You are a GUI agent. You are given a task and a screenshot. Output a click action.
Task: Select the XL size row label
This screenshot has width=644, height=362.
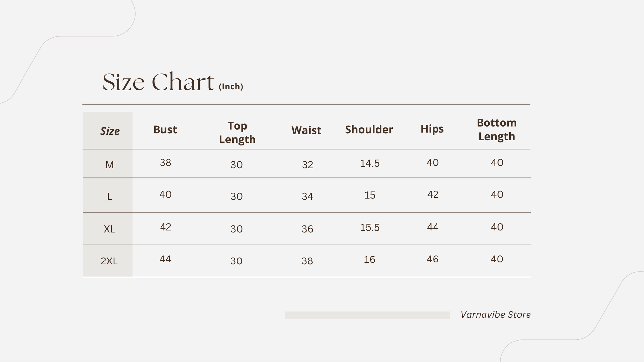point(109,229)
